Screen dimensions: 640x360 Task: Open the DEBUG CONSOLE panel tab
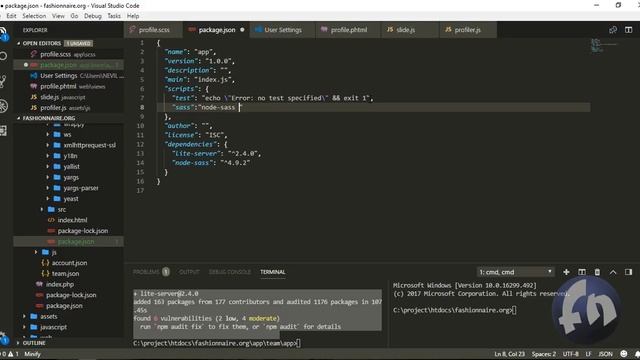coord(230,272)
